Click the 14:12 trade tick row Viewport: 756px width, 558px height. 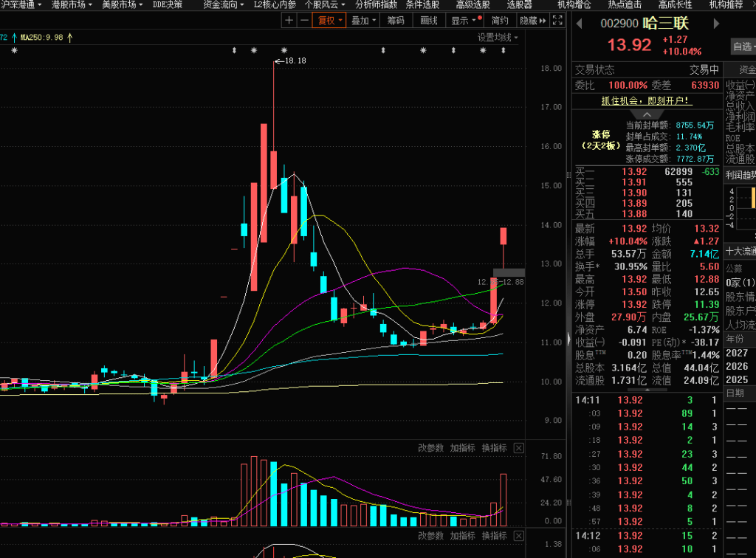point(647,536)
